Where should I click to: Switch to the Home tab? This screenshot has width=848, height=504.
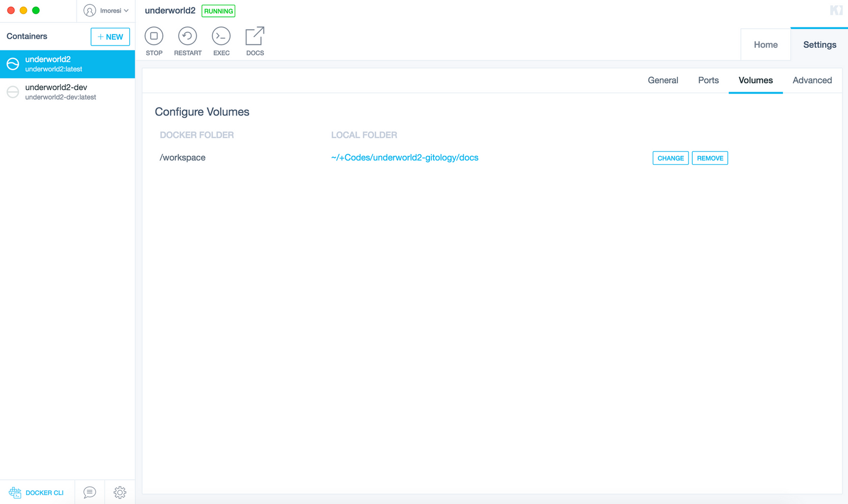[x=765, y=45]
